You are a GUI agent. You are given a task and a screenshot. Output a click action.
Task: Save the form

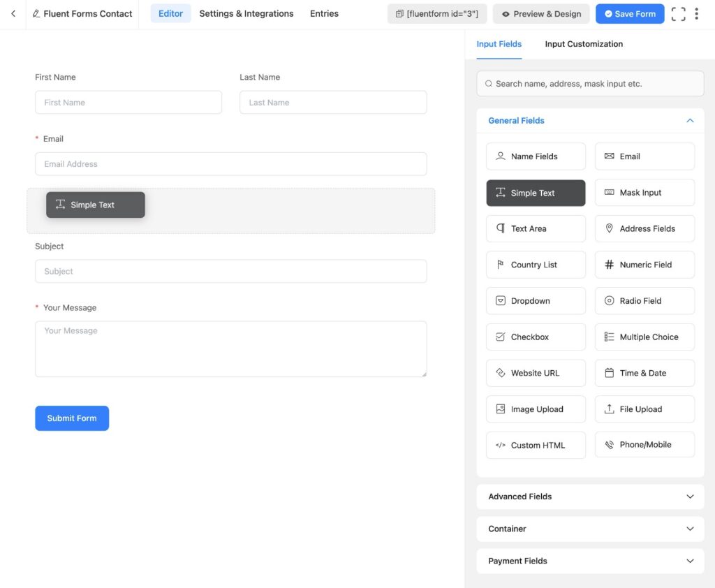coord(629,13)
